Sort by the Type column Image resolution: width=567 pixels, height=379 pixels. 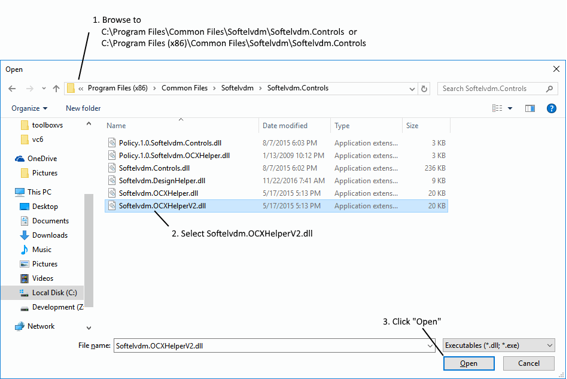[342, 125]
